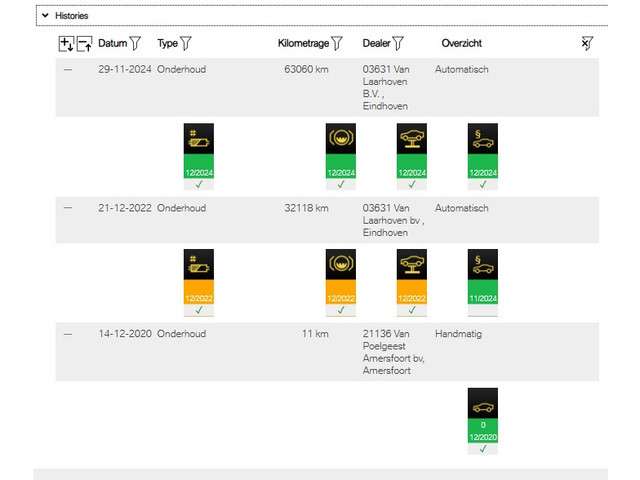Clear all filters with the filter-x icon
The height and width of the screenshot is (480, 640).
click(x=586, y=44)
